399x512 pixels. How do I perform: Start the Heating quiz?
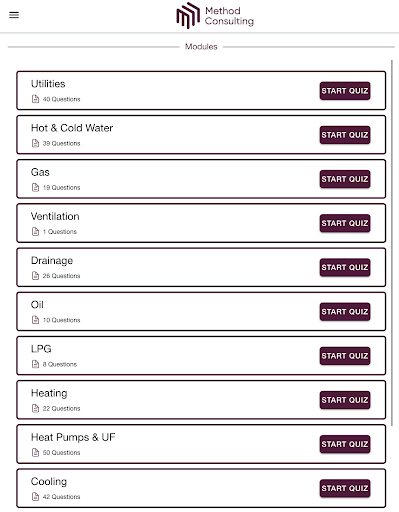tap(345, 400)
